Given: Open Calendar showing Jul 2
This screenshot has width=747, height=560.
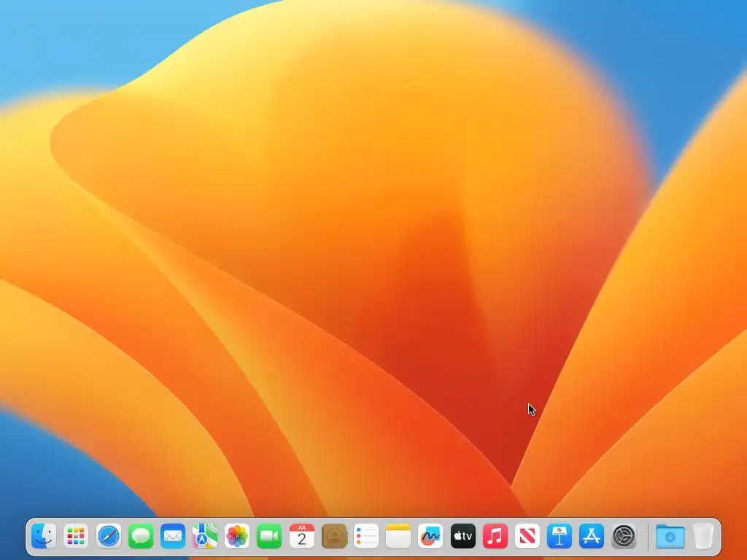Looking at the screenshot, I should (x=301, y=536).
